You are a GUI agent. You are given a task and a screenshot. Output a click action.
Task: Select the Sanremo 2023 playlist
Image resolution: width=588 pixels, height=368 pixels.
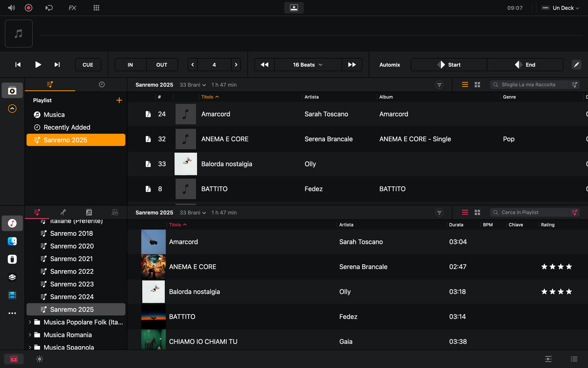pos(72,284)
